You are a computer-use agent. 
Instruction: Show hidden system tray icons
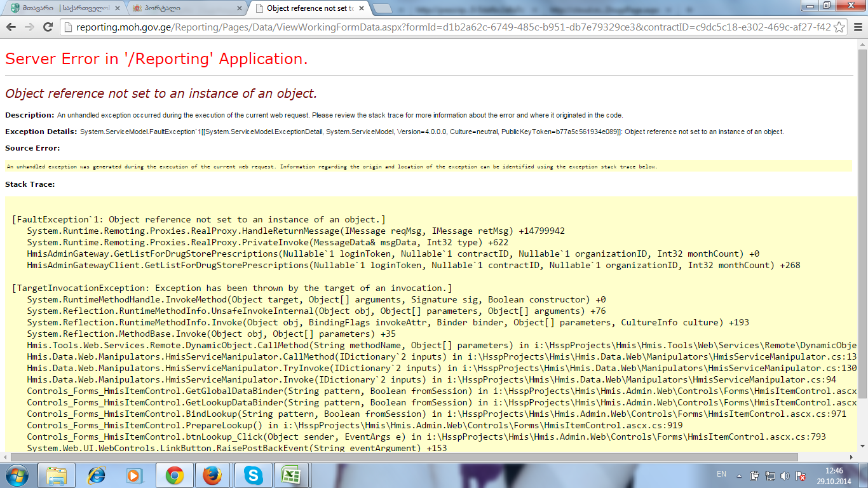click(x=739, y=475)
